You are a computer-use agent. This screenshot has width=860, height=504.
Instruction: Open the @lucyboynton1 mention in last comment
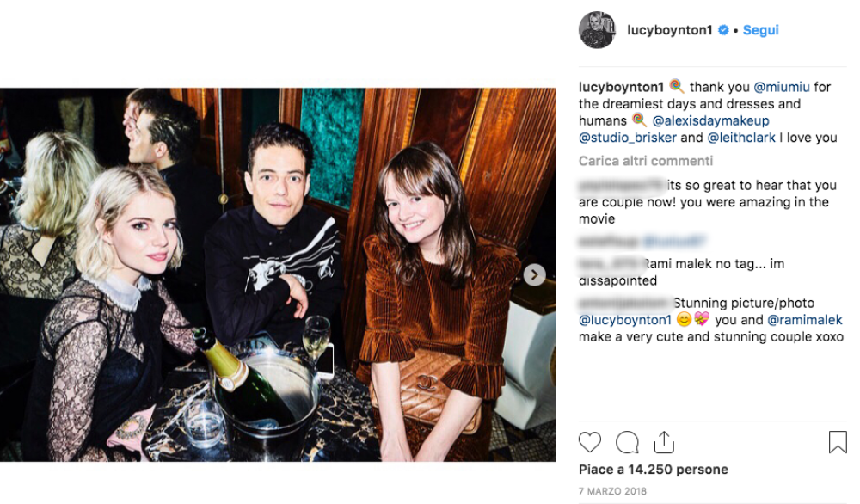click(624, 320)
